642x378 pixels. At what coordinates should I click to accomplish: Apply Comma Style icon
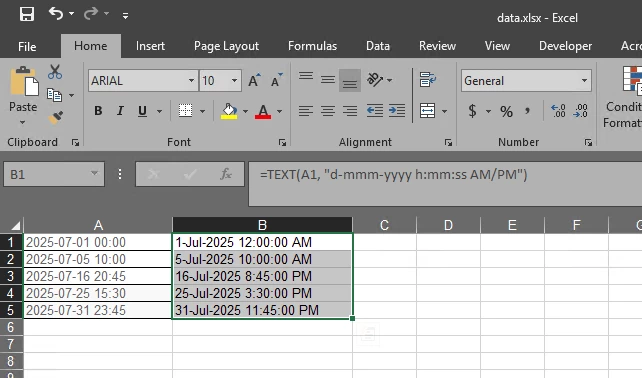528,110
